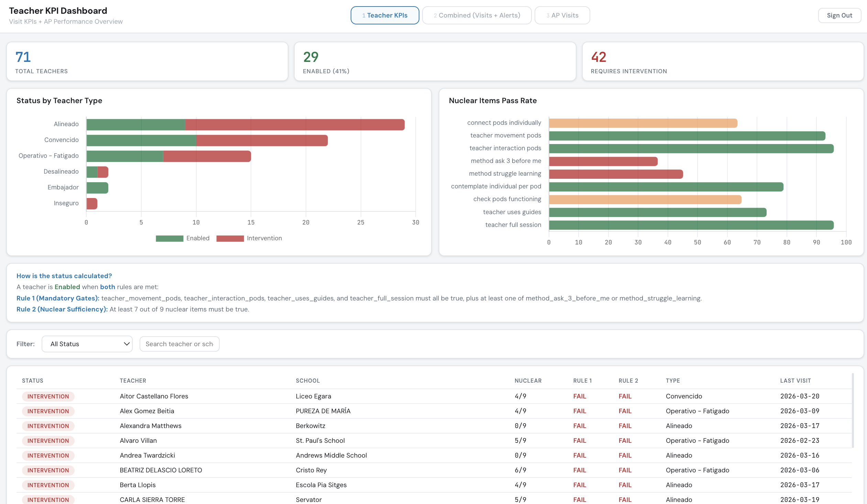Click the Requires Intervention count card
The height and width of the screenshot is (504, 867).
click(x=723, y=61)
